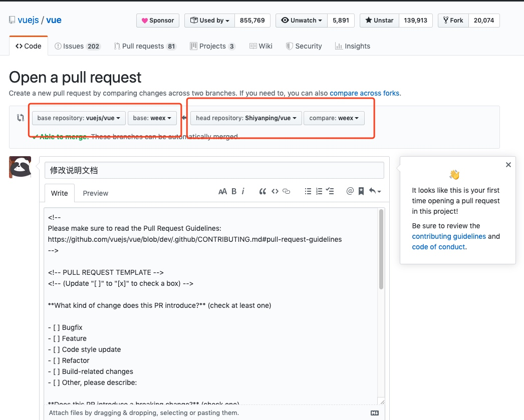Open the base repository vuejs/vue dropdown

click(79, 118)
